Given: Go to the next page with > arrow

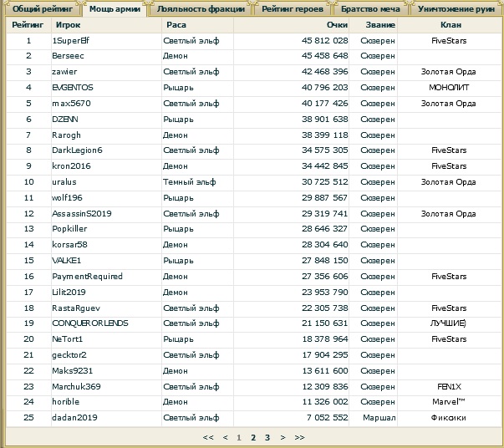Looking at the screenshot, I should [283, 437].
